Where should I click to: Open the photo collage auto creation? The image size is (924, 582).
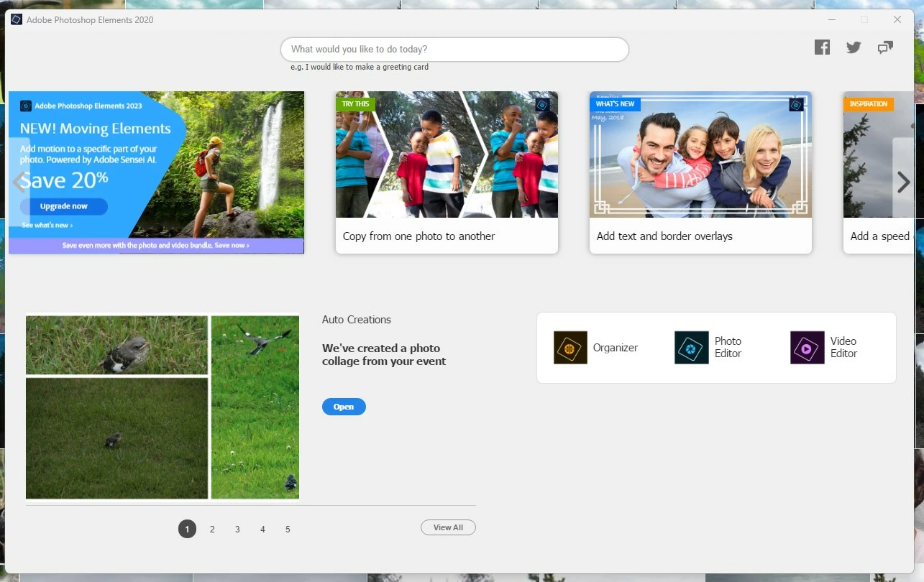[x=344, y=407]
